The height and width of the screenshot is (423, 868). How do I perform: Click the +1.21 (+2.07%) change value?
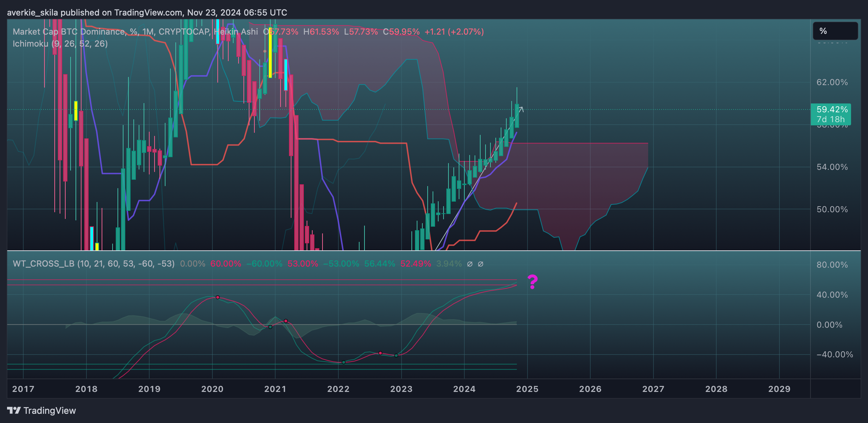coord(454,32)
